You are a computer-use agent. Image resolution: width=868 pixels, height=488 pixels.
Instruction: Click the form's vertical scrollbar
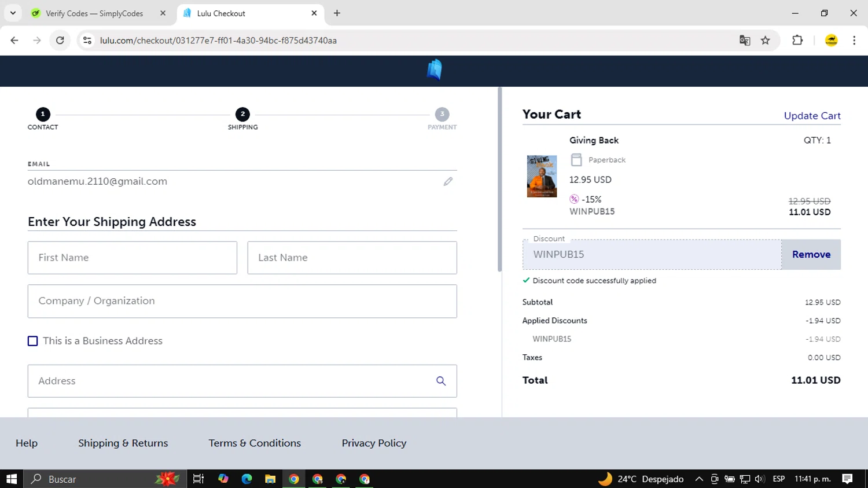(499, 179)
